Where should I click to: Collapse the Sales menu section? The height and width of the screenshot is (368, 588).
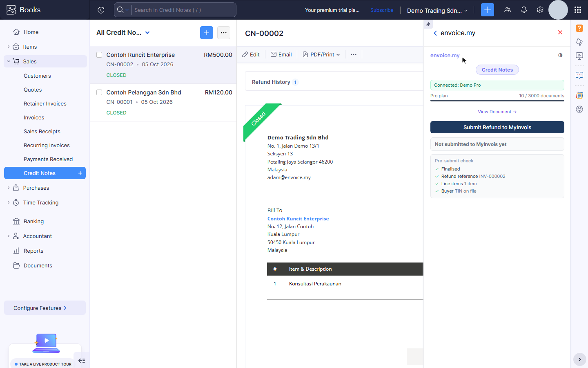pyautogui.click(x=9, y=61)
